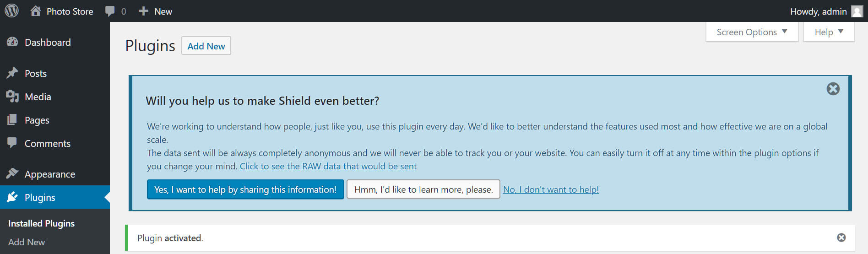The height and width of the screenshot is (254, 868).
Task: Go to Add New in the Plugins submenu
Action: click(x=27, y=242)
